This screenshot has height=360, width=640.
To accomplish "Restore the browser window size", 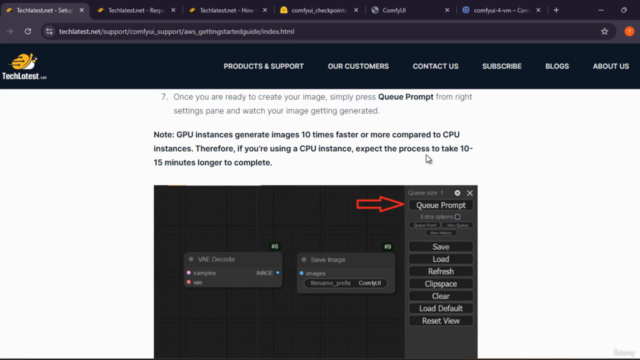I will (x=624, y=10).
